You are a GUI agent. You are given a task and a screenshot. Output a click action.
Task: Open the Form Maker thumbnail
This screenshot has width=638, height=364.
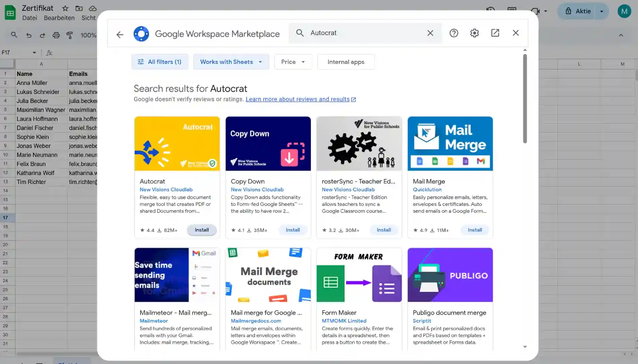point(359,275)
